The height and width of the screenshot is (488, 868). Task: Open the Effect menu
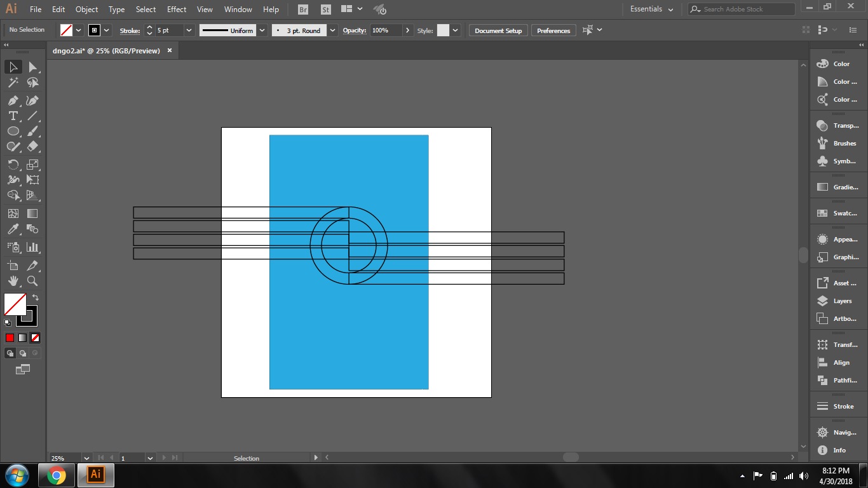177,9
